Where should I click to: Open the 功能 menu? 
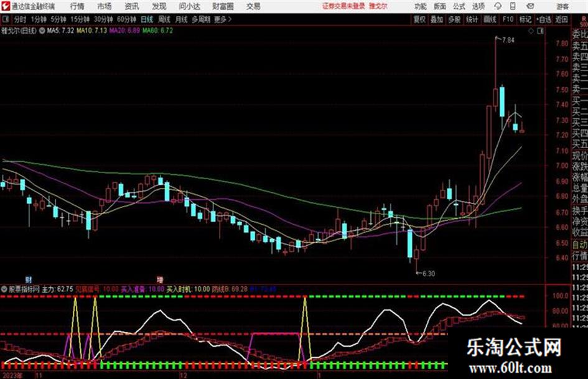click(x=421, y=6)
